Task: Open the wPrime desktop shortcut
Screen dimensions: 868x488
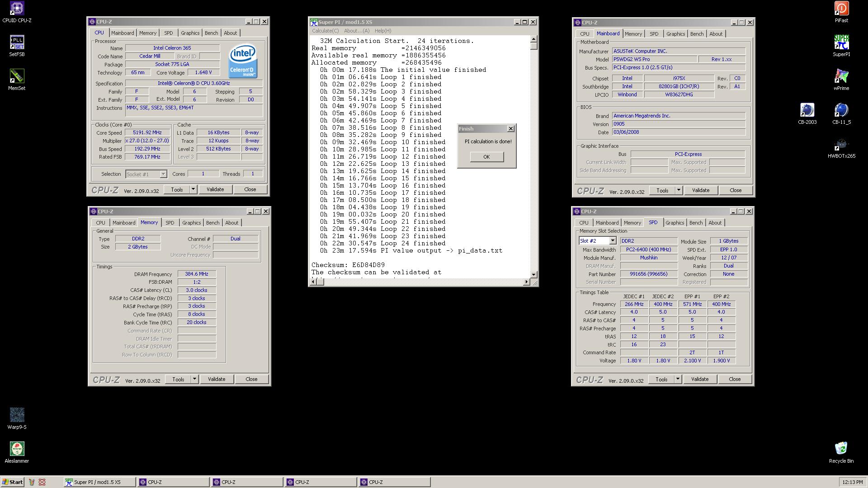Action: point(841,80)
